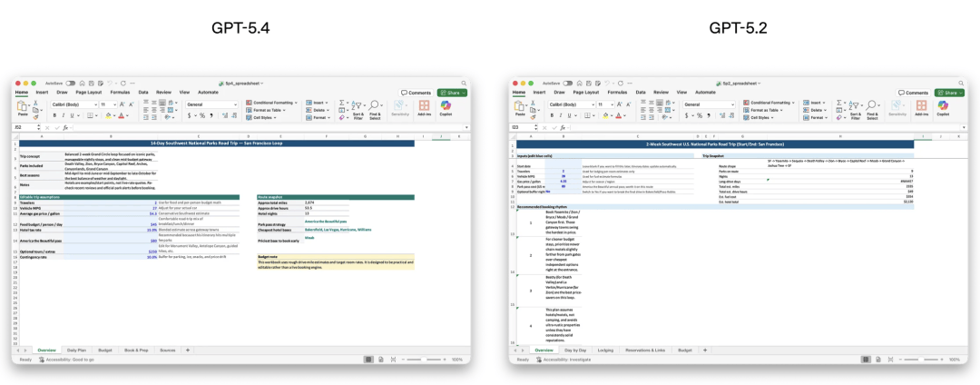
Task: Switch to the Daily Plan sheet tab
Action: 76,350
